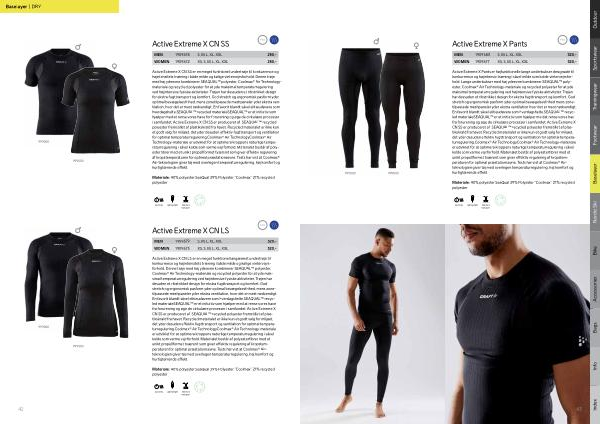Image resolution: width=600 pixels, height=424 pixels.
Task: Select the yellow Baselayer side tab
Action: pos(595,173)
